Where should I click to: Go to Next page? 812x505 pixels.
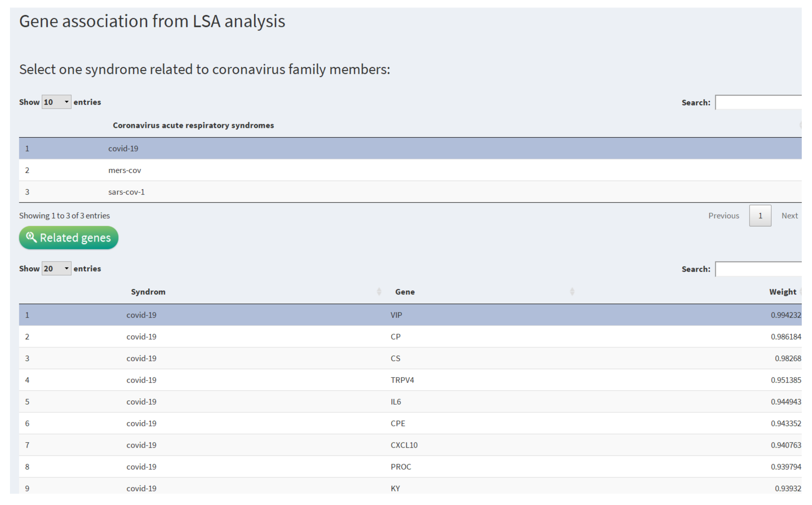[x=789, y=216]
